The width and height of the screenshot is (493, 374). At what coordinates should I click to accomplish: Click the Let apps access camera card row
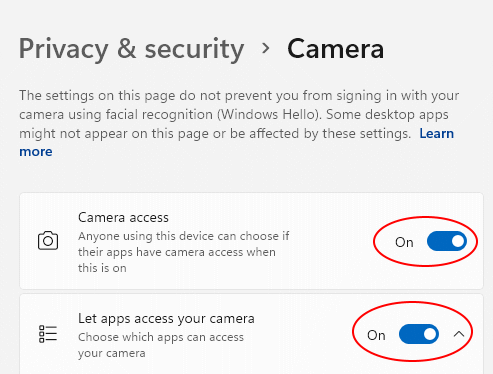click(x=251, y=334)
